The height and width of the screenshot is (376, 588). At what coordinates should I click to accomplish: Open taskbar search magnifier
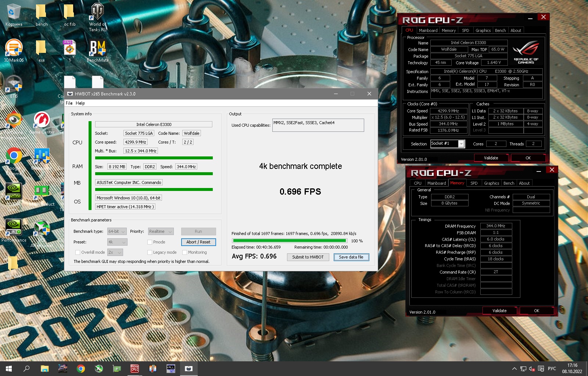26,369
